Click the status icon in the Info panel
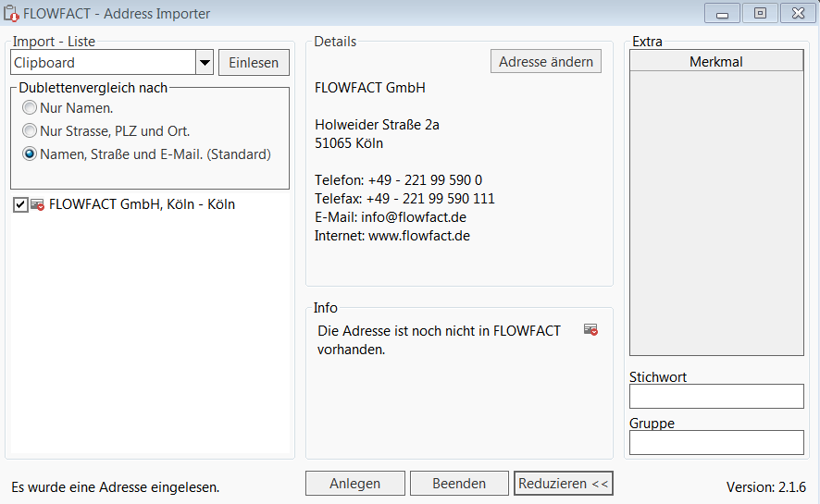Image resolution: width=820 pixels, height=504 pixels. pos(590,330)
